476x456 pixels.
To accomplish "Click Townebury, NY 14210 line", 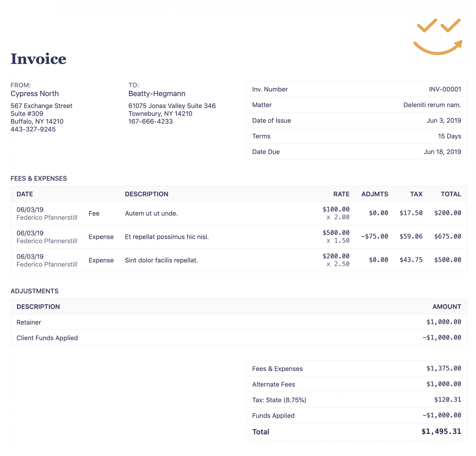I will (160, 114).
